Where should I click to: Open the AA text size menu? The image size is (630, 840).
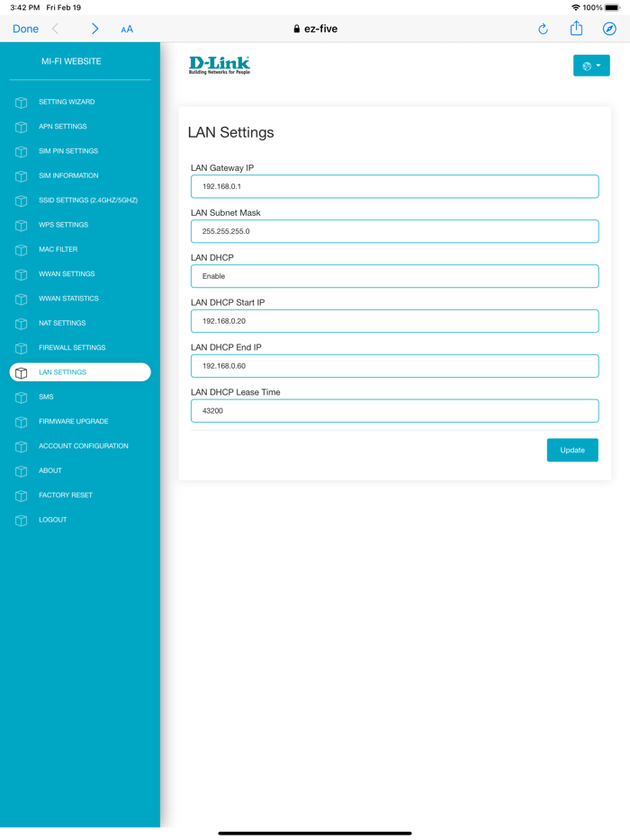tap(127, 30)
